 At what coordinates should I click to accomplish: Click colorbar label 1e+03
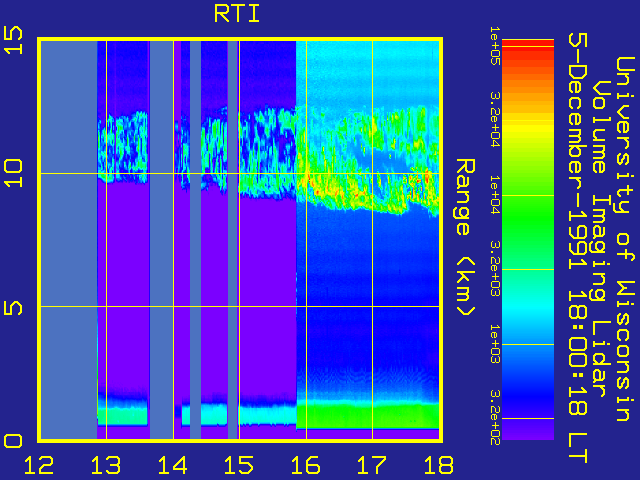(x=495, y=344)
